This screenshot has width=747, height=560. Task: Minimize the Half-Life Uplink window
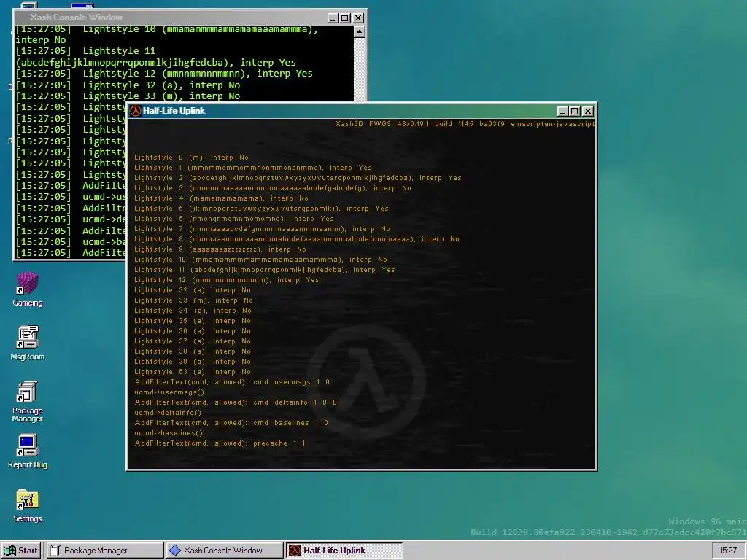562,112
